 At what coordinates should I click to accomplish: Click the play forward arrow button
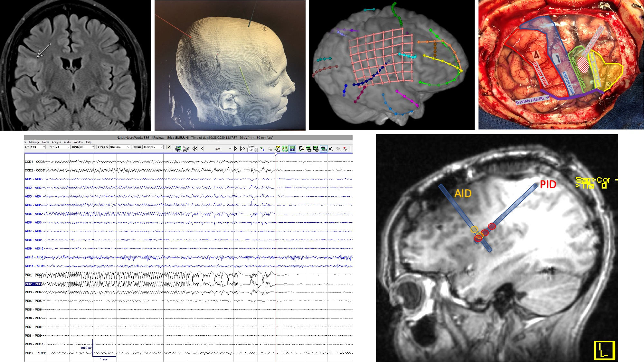(x=235, y=149)
